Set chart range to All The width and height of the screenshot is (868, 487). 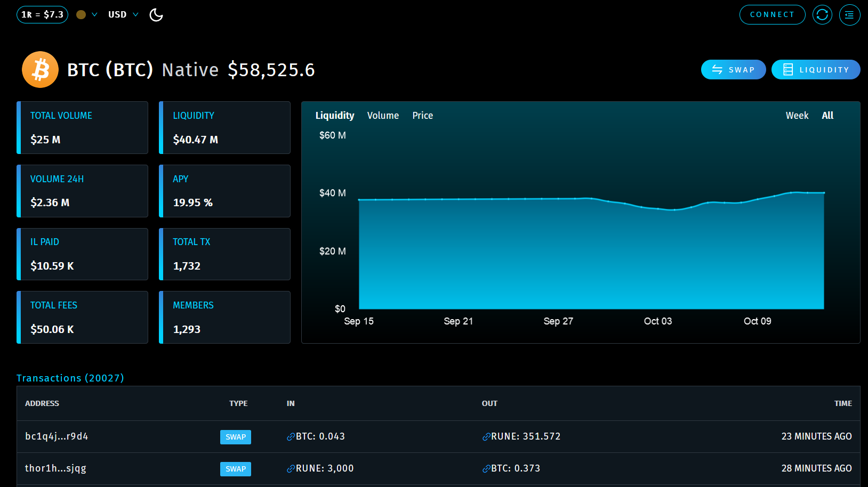pos(827,116)
